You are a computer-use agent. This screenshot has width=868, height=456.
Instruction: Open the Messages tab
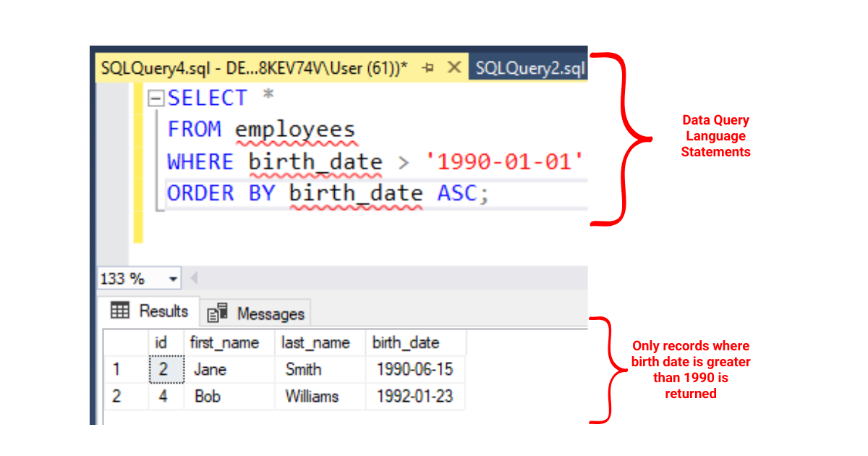(256, 313)
